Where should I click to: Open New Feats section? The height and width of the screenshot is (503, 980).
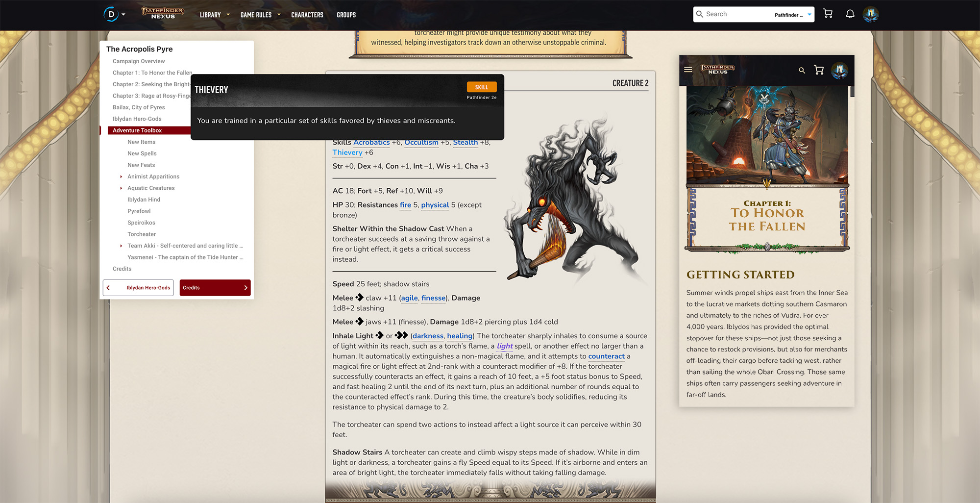(x=141, y=165)
